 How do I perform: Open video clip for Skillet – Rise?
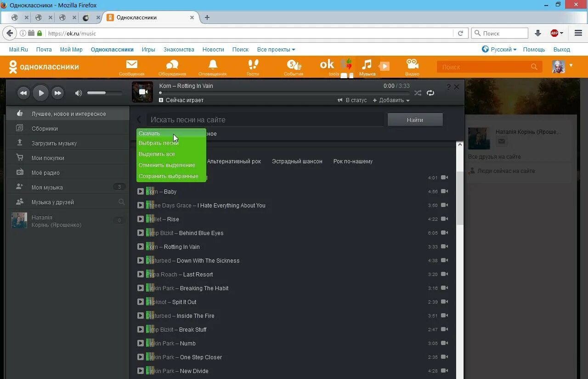(445, 219)
